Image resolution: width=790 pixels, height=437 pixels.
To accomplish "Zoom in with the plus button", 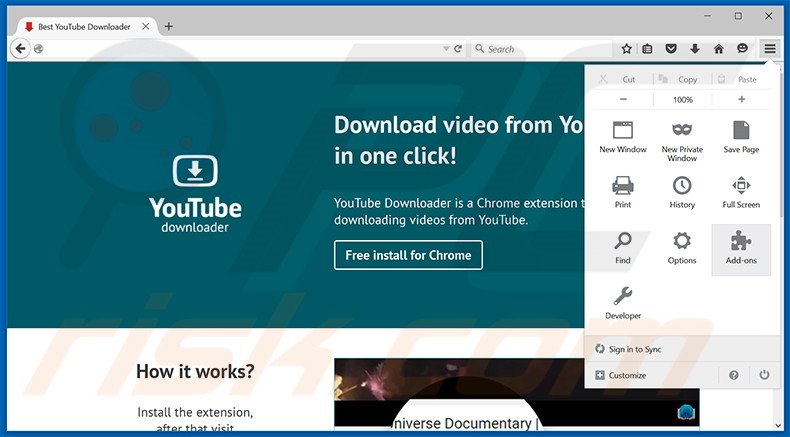I will (741, 99).
